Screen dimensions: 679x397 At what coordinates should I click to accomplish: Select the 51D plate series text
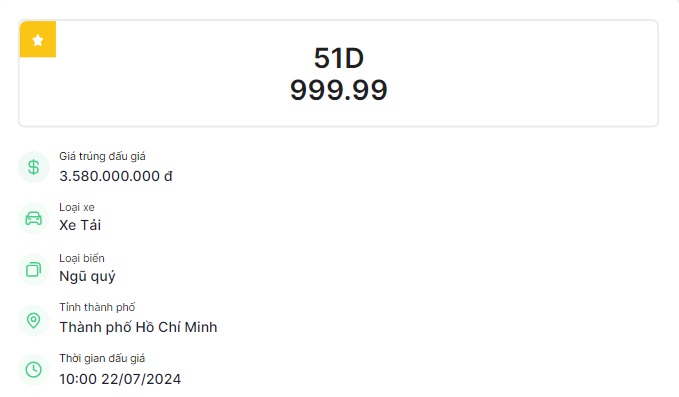pos(339,58)
